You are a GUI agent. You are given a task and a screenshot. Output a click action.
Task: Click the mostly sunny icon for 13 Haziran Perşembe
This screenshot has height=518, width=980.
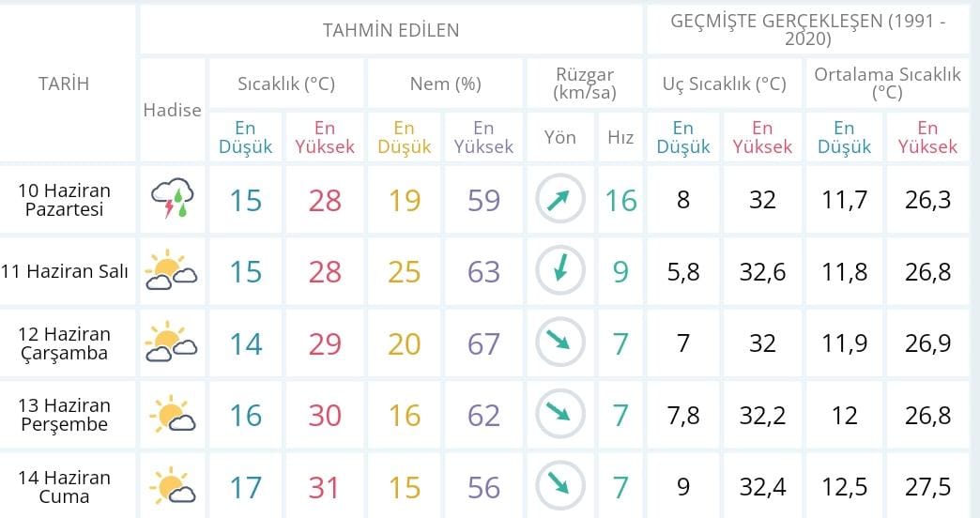[172, 414]
